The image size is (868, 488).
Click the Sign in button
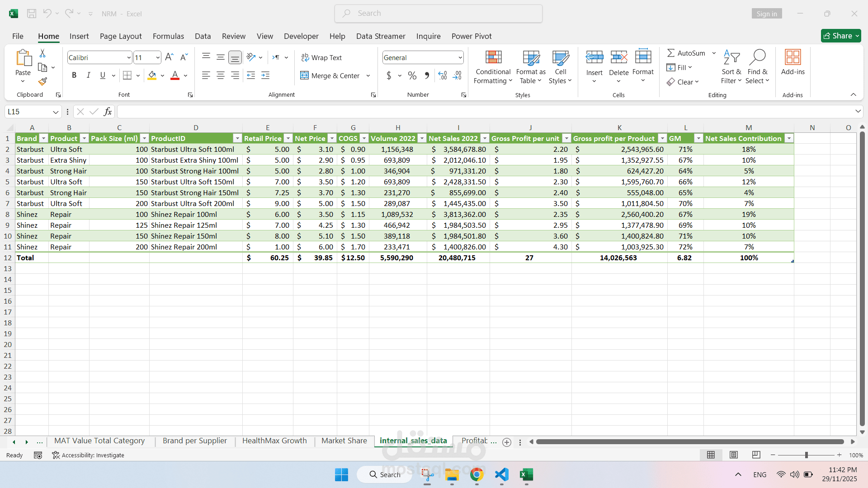tap(767, 14)
